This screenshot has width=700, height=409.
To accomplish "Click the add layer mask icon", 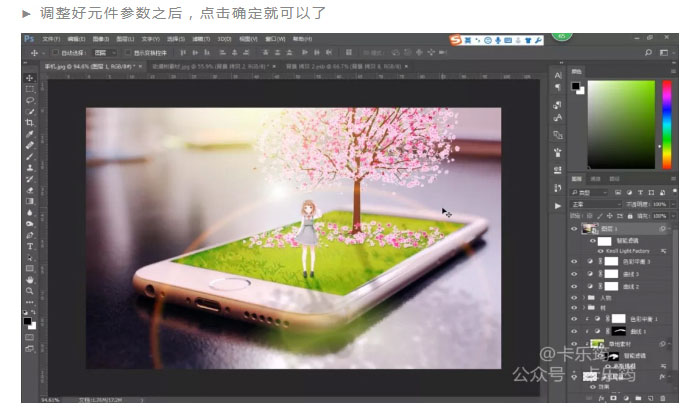I will point(613,398).
